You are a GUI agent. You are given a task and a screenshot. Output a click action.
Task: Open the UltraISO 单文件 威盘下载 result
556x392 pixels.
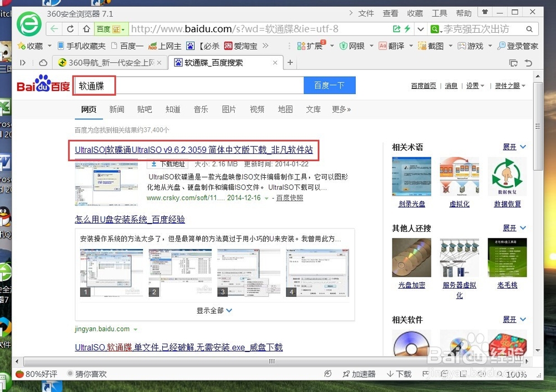coord(178,348)
